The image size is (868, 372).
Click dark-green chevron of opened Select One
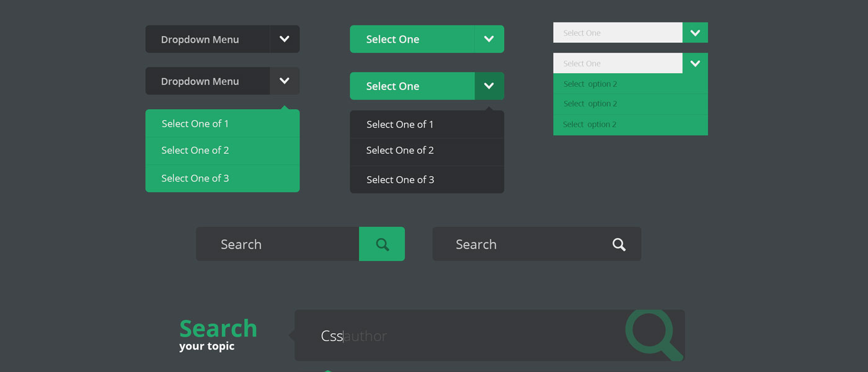pos(489,86)
